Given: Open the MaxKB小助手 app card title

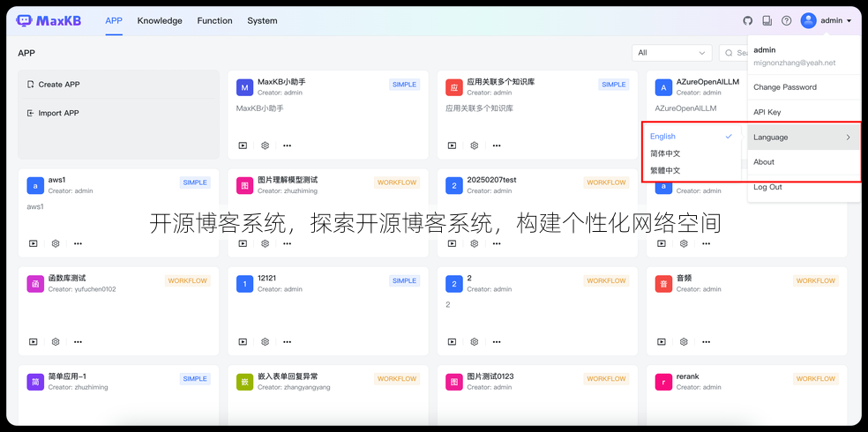Looking at the screenshot, I should coord(281,82).
